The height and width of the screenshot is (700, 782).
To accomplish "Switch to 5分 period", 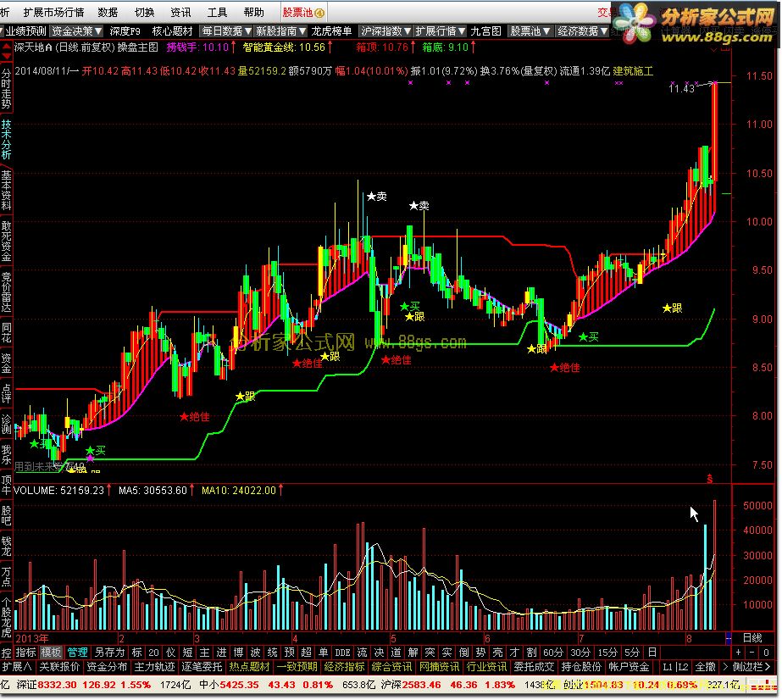I will pos(632,653).
